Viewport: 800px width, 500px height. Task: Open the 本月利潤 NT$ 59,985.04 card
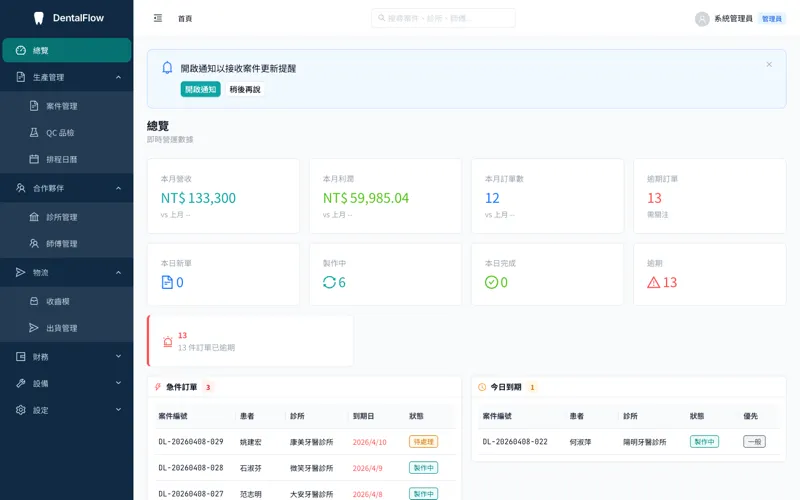click(385, 196)
